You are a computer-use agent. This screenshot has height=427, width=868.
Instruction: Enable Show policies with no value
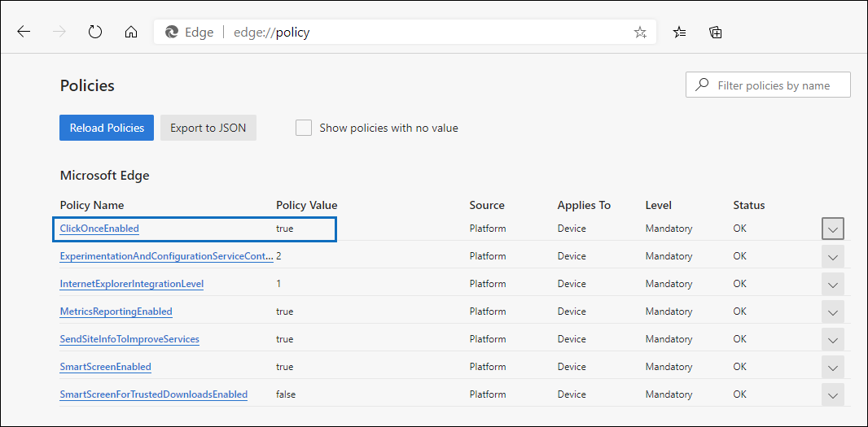point(304,128)
